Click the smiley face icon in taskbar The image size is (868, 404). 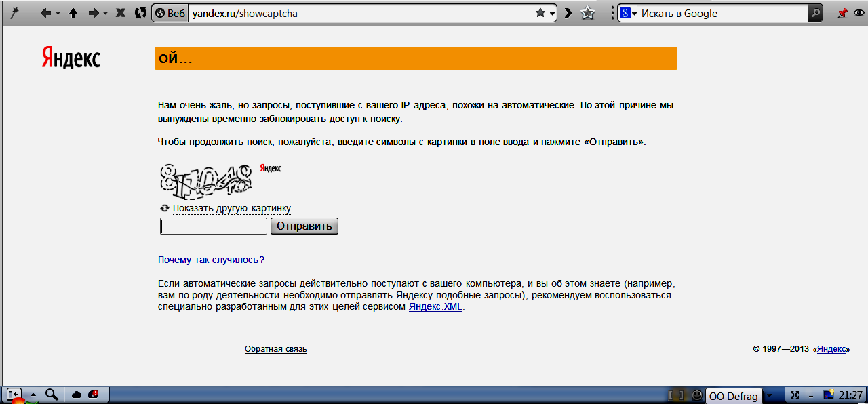[x=697, y=395]
